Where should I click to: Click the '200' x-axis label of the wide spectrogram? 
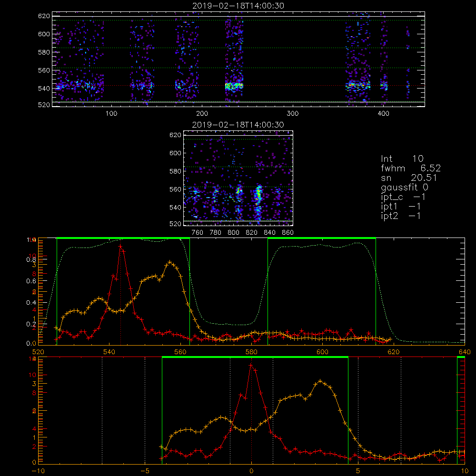pyautogui.click(x=202, y=114)
